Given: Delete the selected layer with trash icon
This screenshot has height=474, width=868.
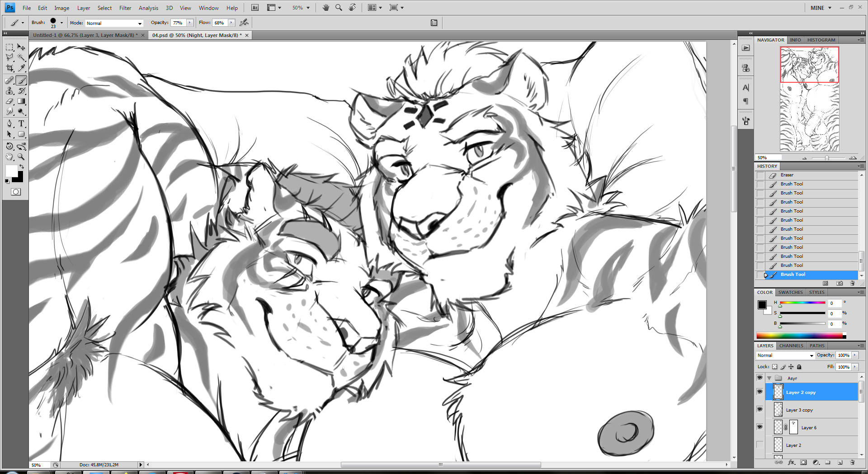Looking at the screenshot, I should (852, 462).
